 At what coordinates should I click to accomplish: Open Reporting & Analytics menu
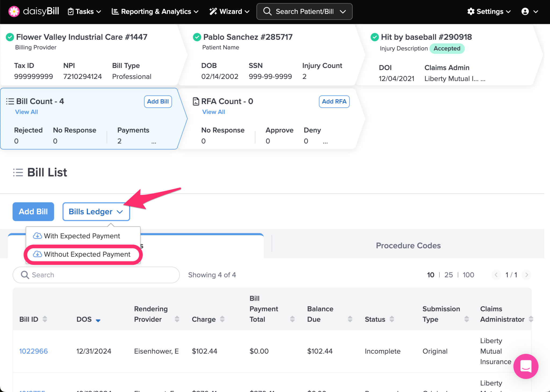pyautogui.click(x=155, y=12)
